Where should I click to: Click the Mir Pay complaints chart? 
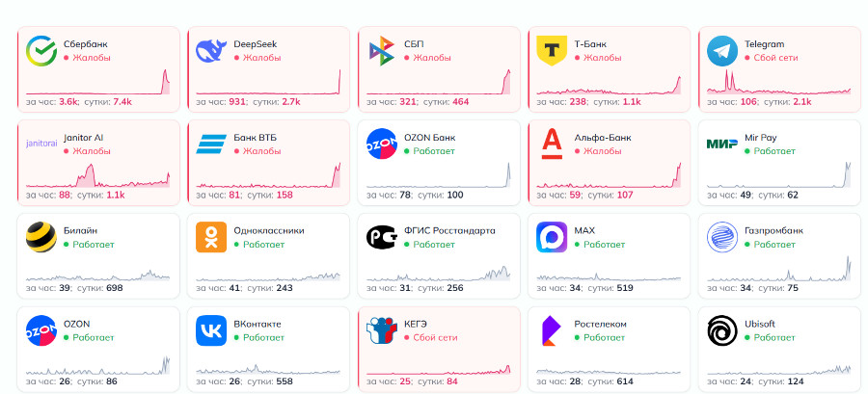(778, 176)
